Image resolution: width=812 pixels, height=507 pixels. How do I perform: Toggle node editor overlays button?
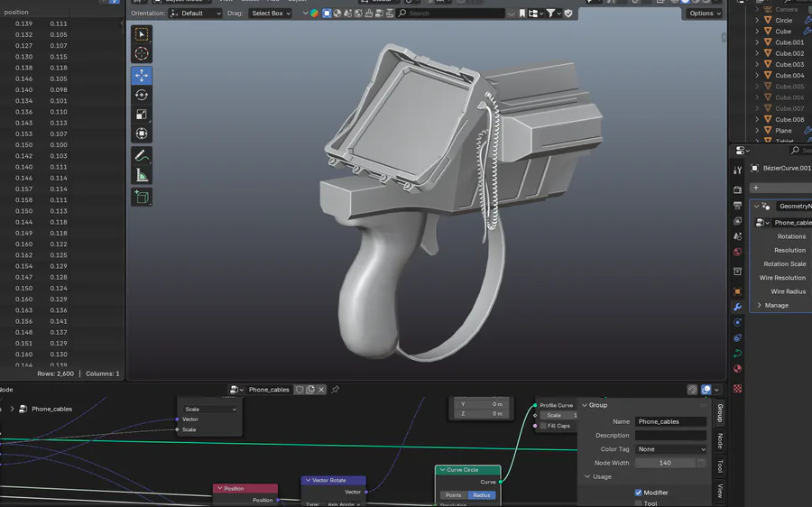[x=706, y=390]
